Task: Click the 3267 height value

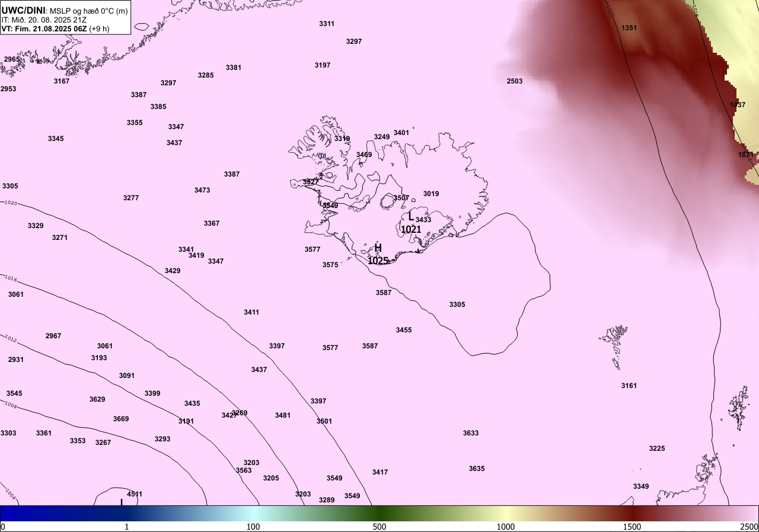Action: click(103, 443)
